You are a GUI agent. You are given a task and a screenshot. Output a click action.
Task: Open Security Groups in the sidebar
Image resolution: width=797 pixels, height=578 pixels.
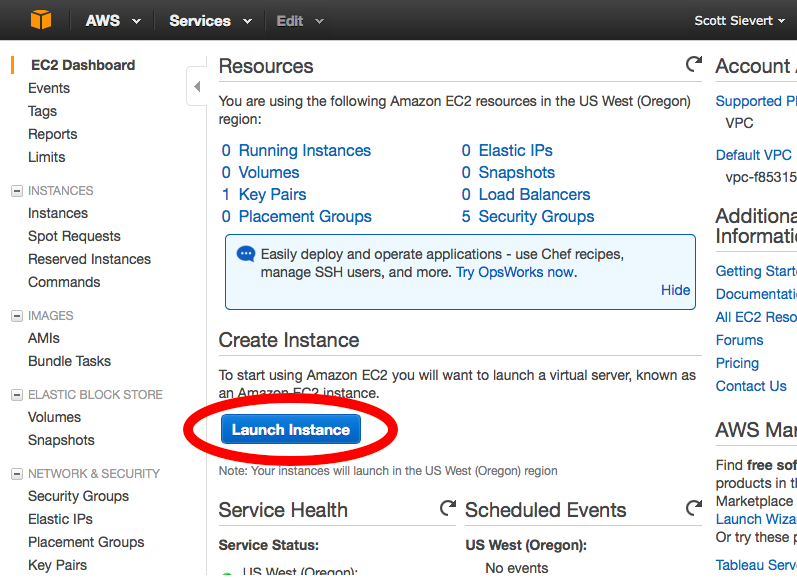tap(78, 496)
